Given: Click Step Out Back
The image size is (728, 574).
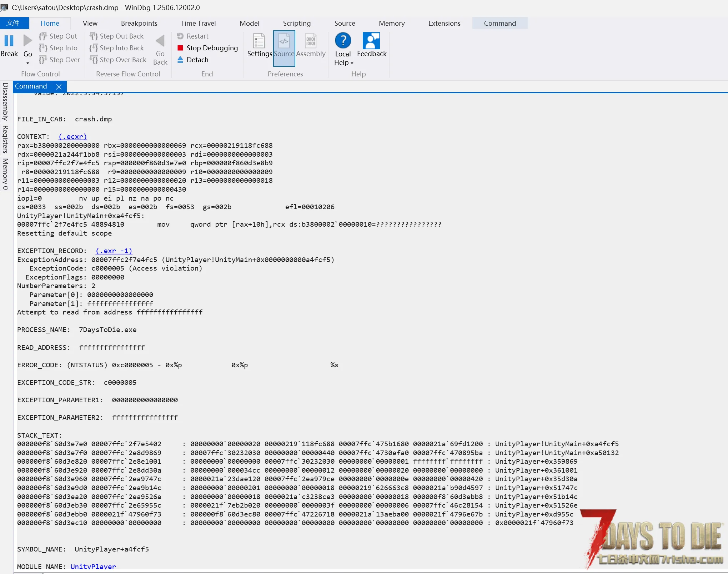Looking at the screenshot, I should click(117, 36).
